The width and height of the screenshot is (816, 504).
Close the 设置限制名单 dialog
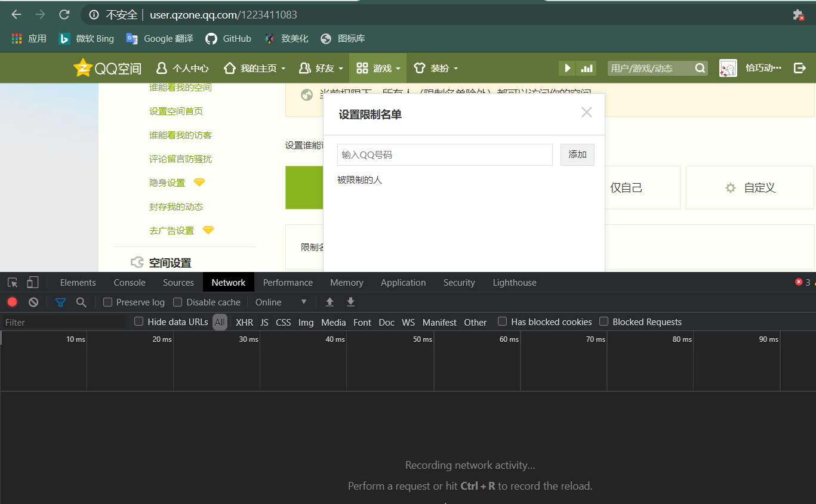coord(587,112)
